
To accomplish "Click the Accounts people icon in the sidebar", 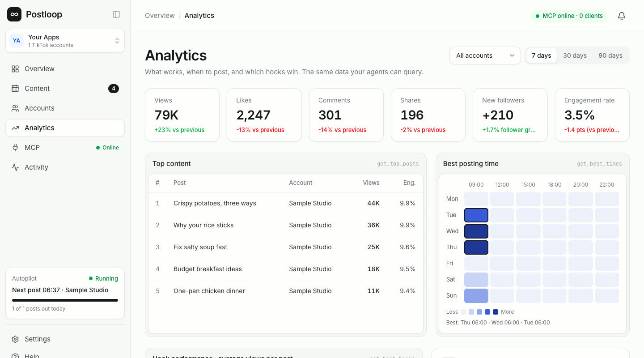I will 15,108.
